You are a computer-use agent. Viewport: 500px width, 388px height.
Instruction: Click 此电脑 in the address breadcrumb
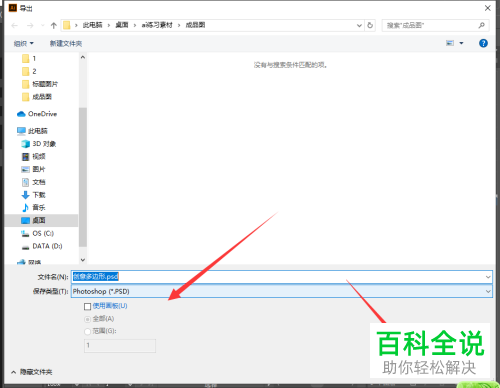(x=92, y=25)
